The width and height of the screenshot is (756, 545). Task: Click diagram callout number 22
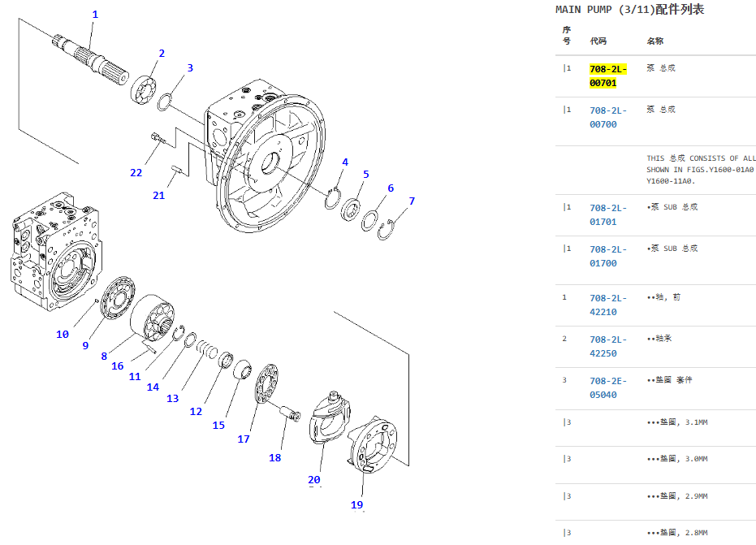coord(136,173)
